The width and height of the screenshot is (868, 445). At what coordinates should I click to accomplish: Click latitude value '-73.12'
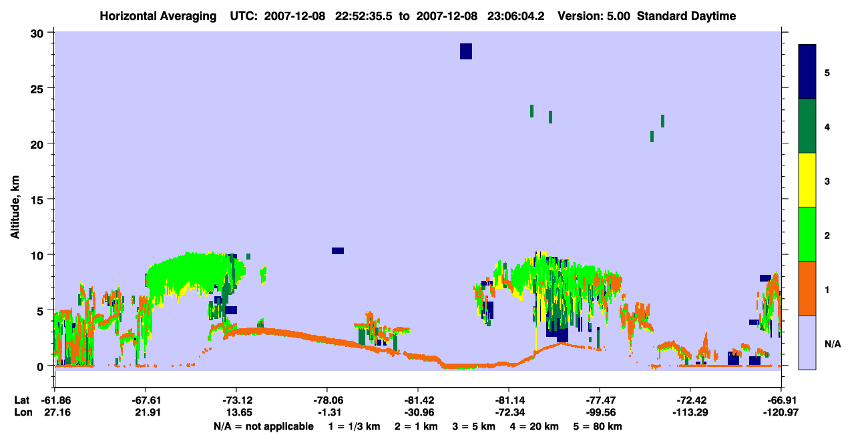click(x=236, y=400)
